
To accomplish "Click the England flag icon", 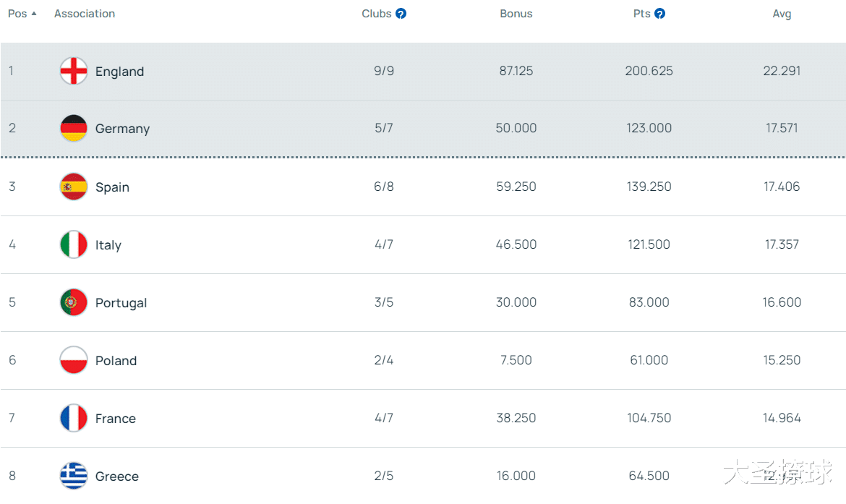I will click(x=74, y=71).
